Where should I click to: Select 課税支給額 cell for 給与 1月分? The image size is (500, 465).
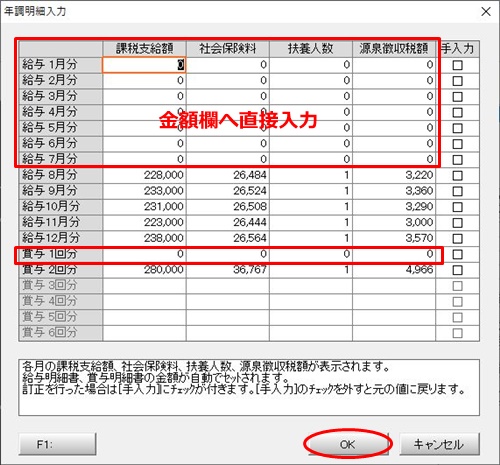144,65
